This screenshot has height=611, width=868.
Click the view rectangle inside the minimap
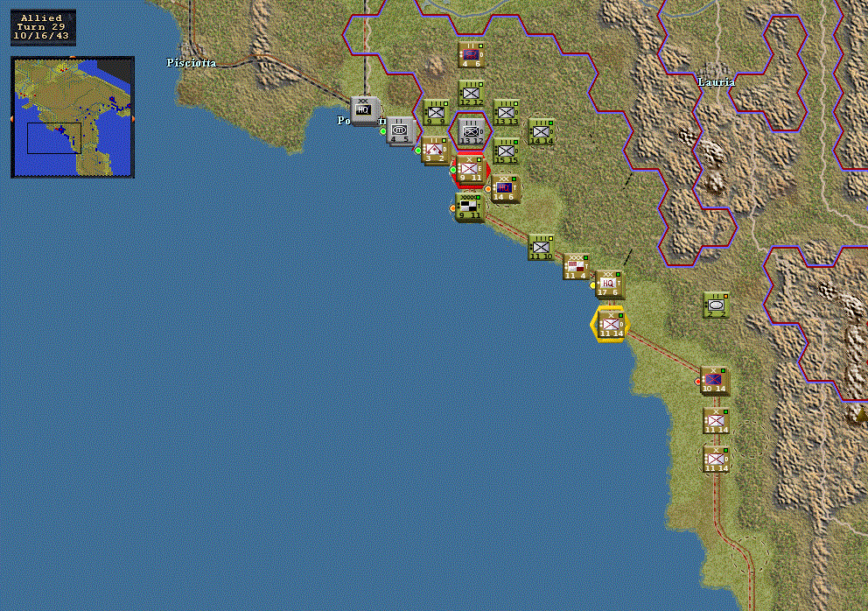tap(54, 138)
